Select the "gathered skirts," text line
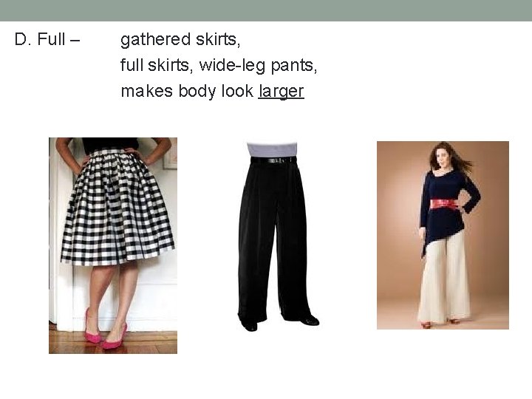The image size is (532, 399). (x=180, y=40)
